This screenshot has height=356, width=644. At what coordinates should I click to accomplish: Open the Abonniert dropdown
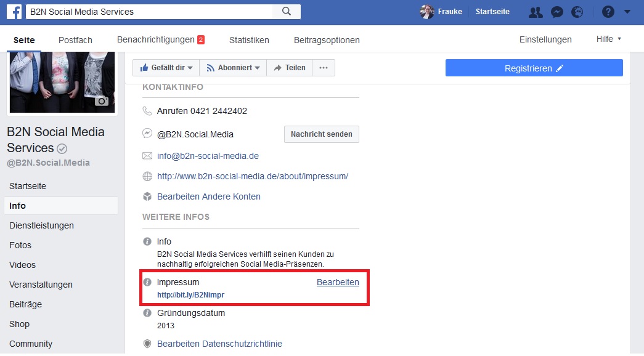(x=233, y=68)
